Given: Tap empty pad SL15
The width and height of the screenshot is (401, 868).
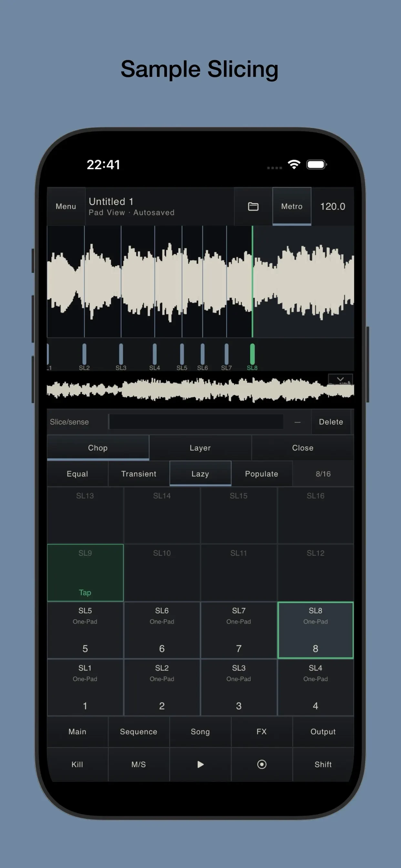Looking at the screenshot, I should [x=239, y=515].
